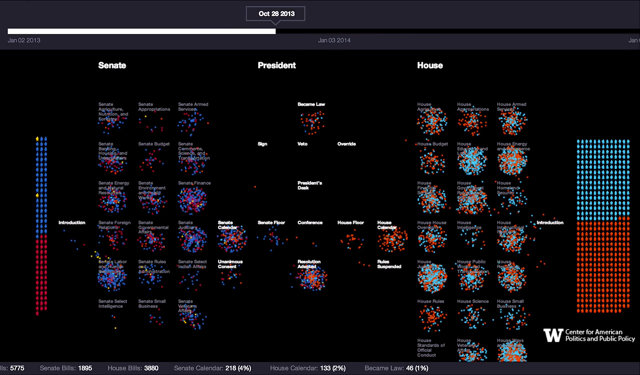This screenshot has width=640, height=375.
Task: Open the Center for American Politics logo
Action: coord(589,335)
